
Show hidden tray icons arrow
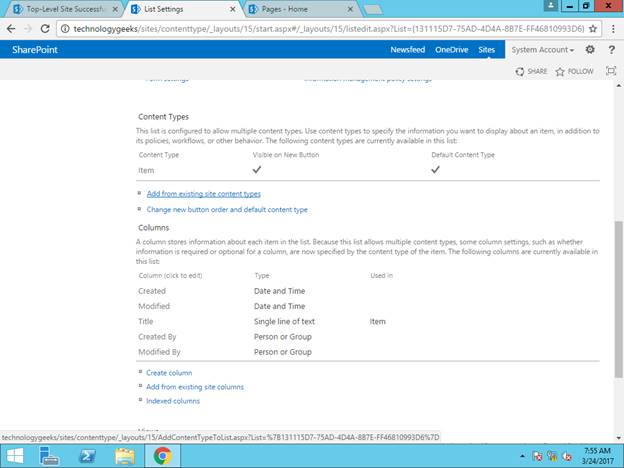(523, 456)
